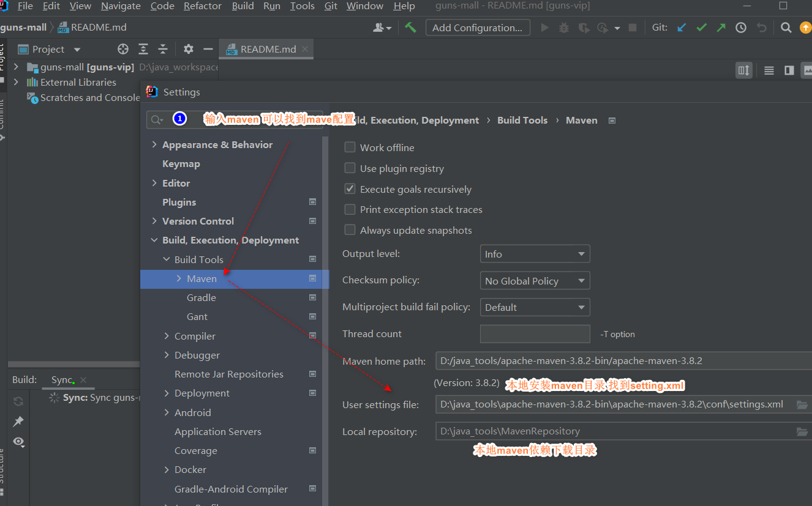
Task: Expand the guns-mall project tree node
Action: click(x=16, y=67)
